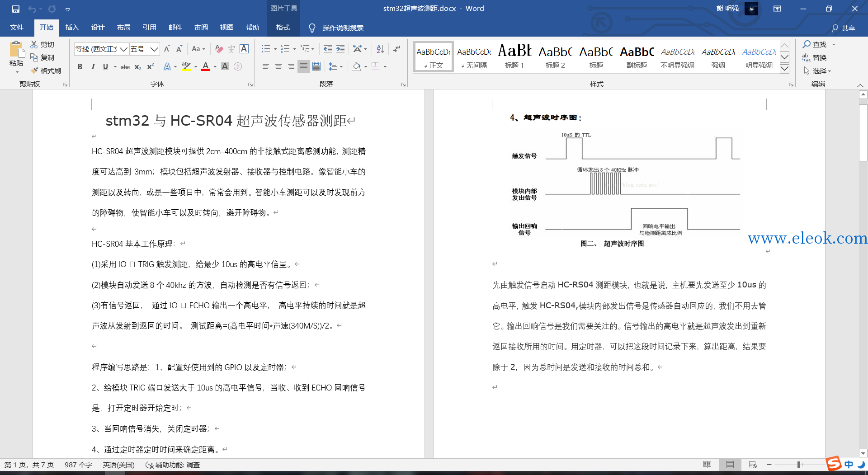Screen dimensions: 868x475
Task: Toggle character shading button
Action: (x=225, y=66)
